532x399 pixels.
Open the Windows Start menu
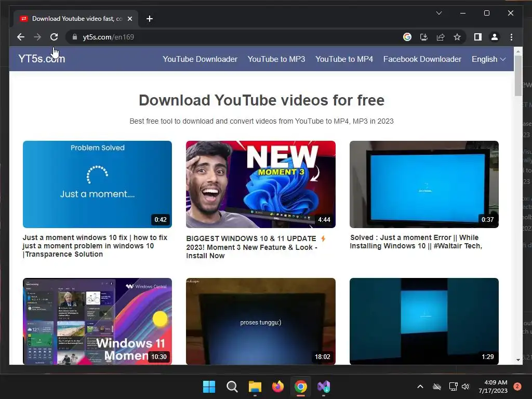[x=209, y=387]
